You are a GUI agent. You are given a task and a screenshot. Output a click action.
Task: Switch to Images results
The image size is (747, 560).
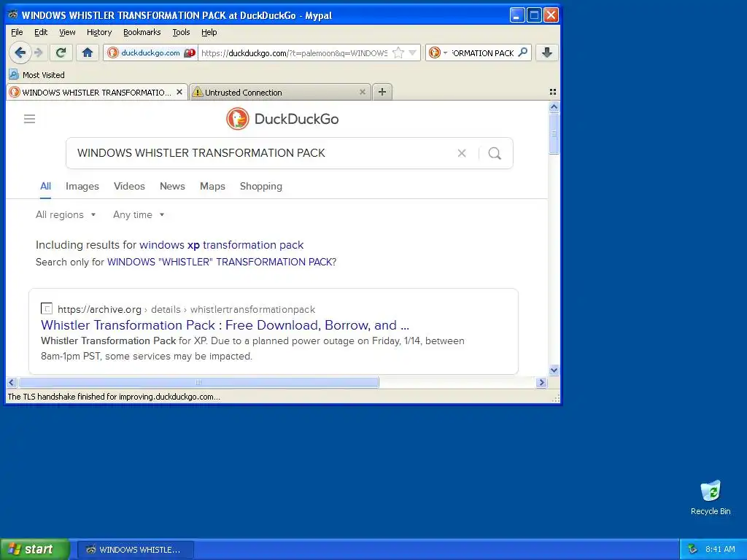(x=82, y=186)
